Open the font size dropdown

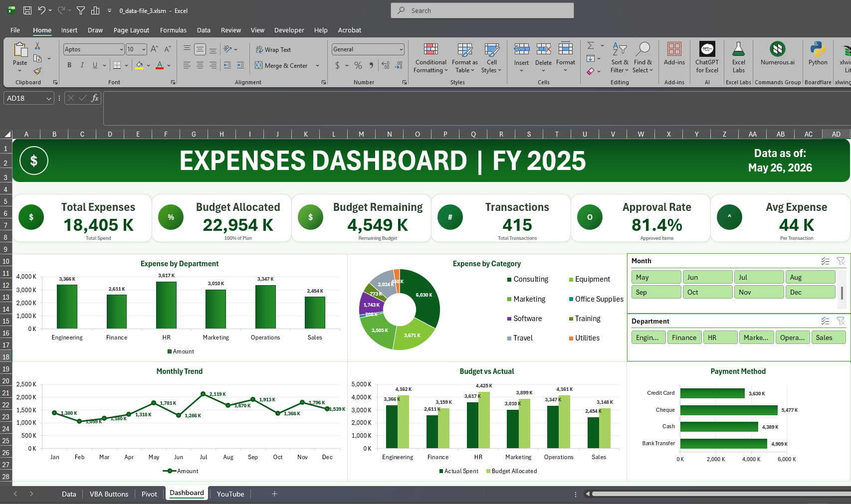click(144, 49)
